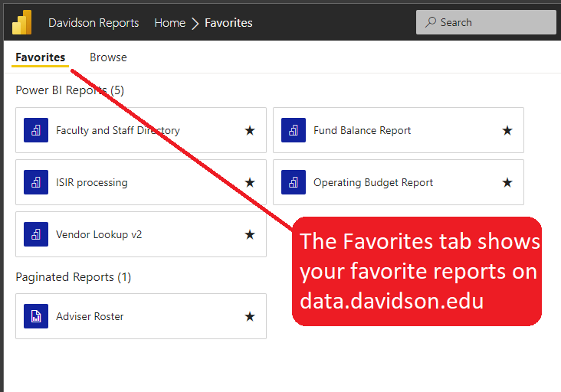Click the Operating Budget Report tile icon
This screenshot has width=561, height=392.
tap(294, 182)
